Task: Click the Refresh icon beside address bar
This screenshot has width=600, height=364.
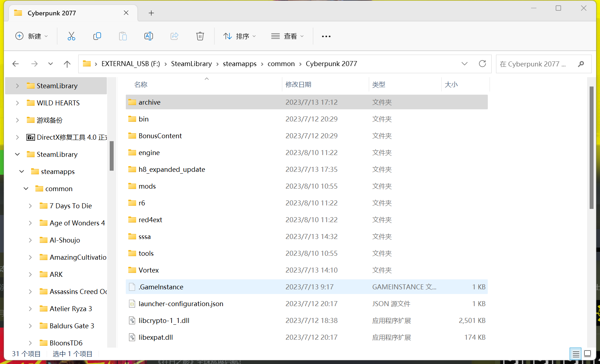Action: [482, 64]
